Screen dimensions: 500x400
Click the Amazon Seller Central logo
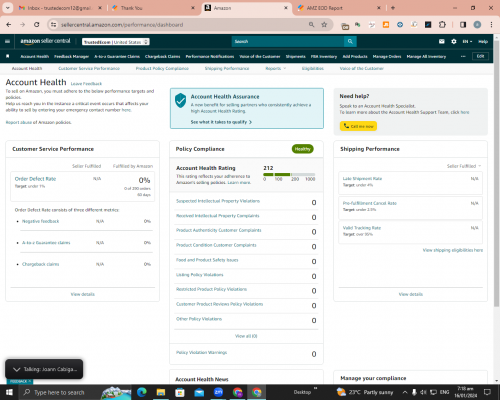tap(45, 41)
